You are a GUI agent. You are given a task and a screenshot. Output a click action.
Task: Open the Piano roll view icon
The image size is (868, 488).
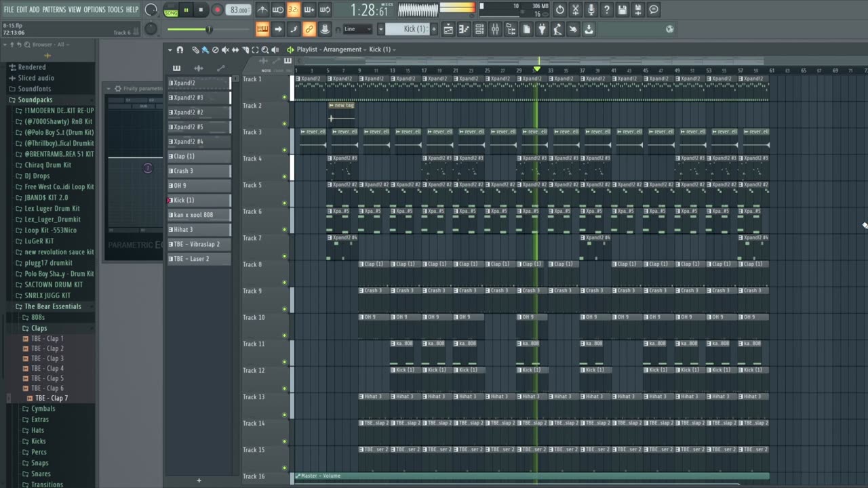point(464,29)
